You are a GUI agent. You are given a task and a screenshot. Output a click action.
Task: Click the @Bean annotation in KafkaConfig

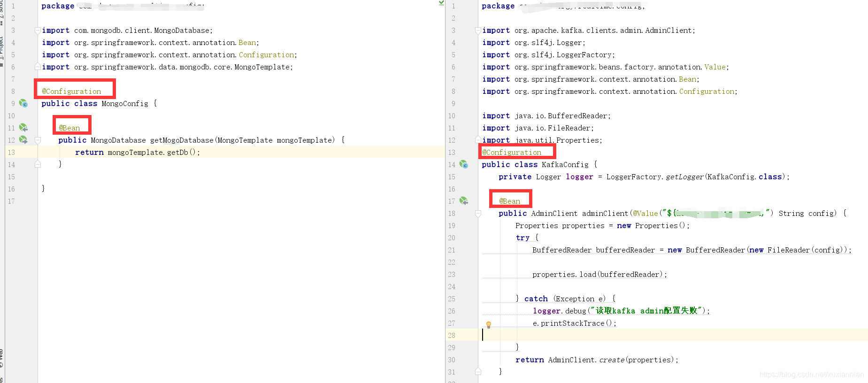[509, 201]
